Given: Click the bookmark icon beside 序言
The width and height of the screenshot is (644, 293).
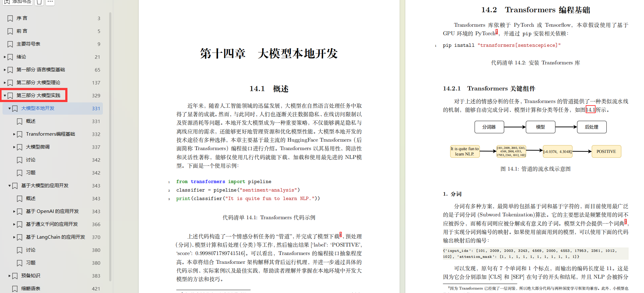Looking at the screenshot, I should tap(10, 19).
